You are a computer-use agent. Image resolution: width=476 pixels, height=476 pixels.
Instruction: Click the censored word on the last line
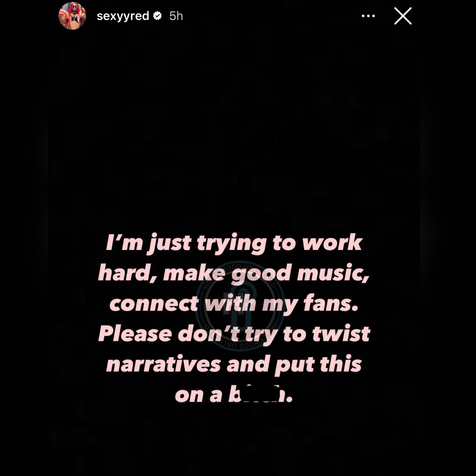click(x=260, y=395)
